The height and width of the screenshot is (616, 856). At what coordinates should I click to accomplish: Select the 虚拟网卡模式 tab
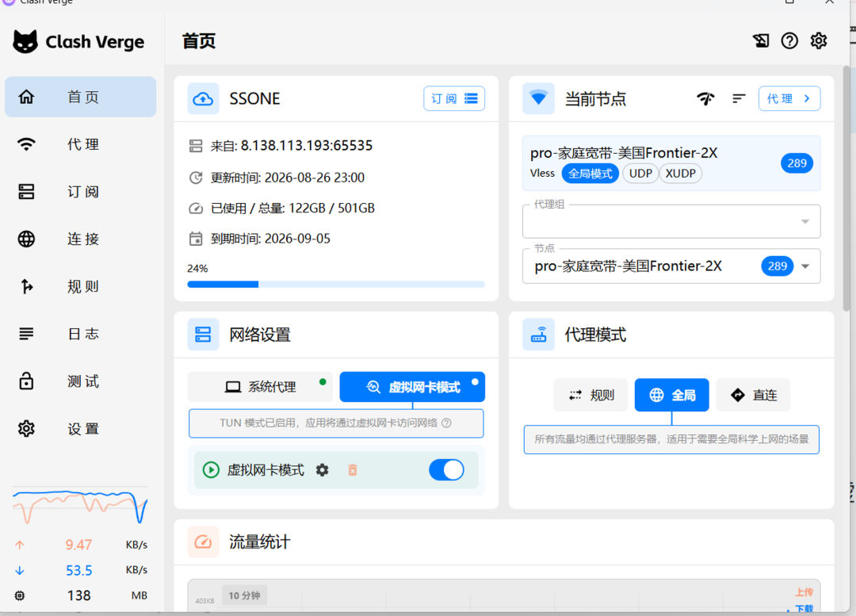[x=412, y=387]
